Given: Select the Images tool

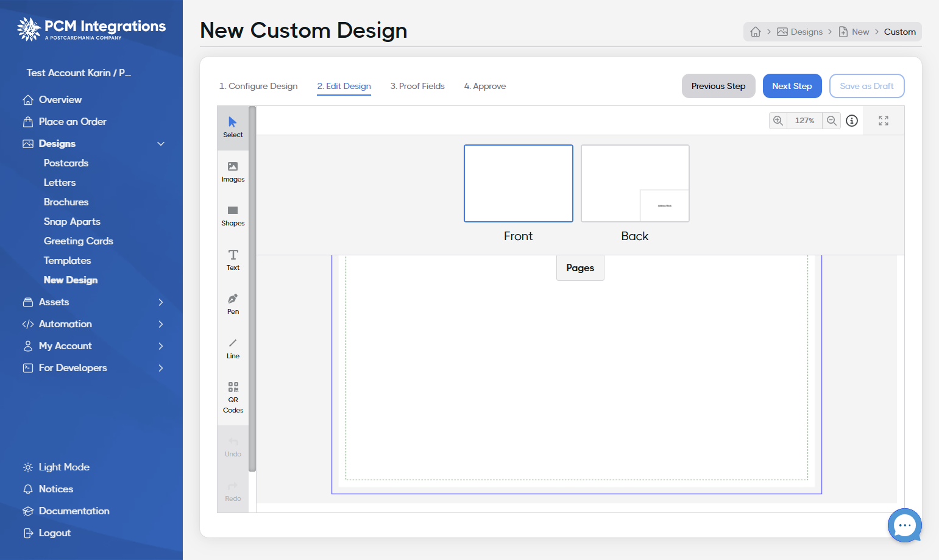Looking at the screenshot, I should (233, 172).
